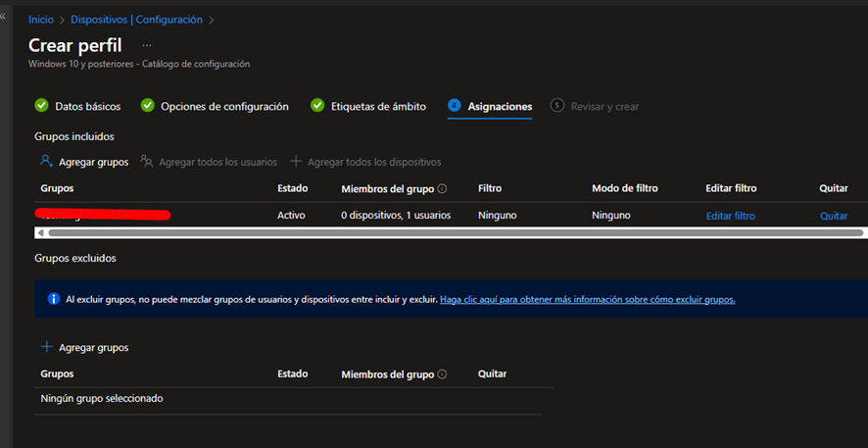
Task: Click the info icon in excluded groups header
Action: point(442,374)
